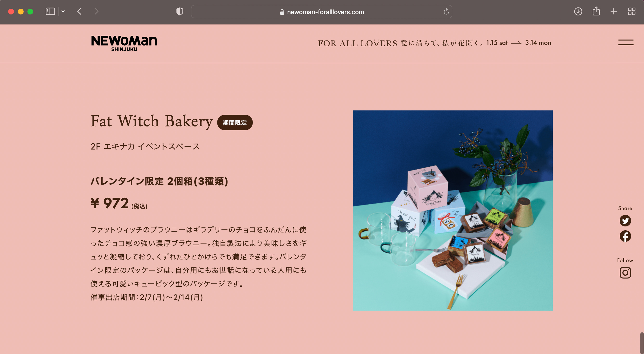Image resolution: width=644 pixels, height=354 pixels.
Task: Show the tab overview grid
Action: [631, 12]
